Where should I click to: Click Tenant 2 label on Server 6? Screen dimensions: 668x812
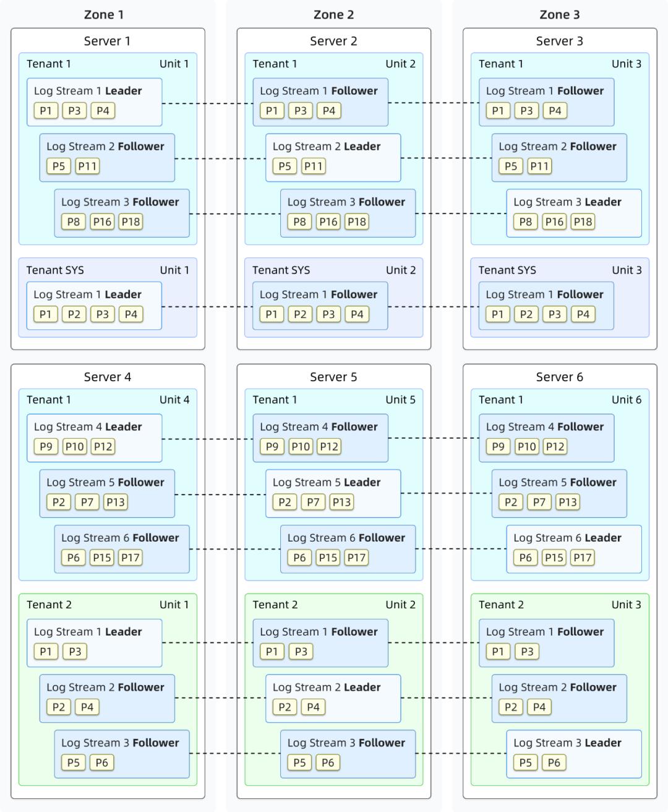501,605
